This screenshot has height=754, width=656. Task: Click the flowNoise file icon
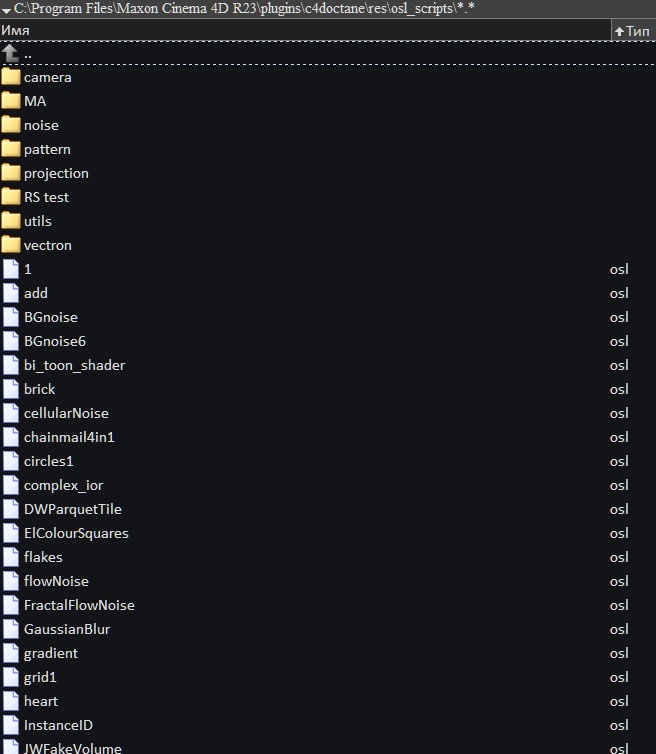pos(11,581)
